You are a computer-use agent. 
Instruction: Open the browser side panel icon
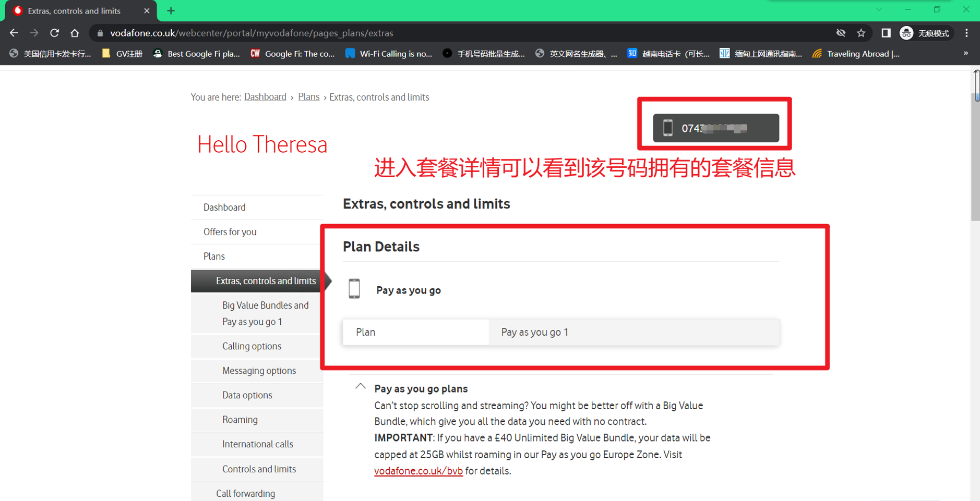click(886, 33)
